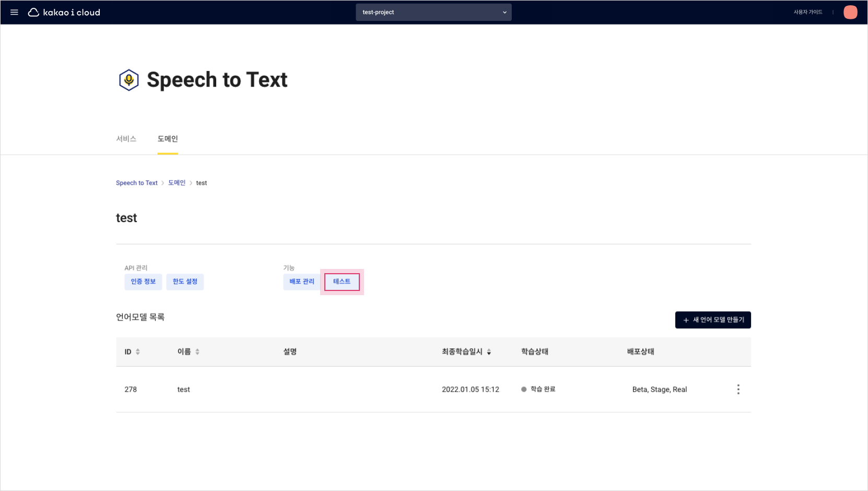This screenshot has width=868, height=491.
Task: Open 배포 관리 feature
Action: pos(302,282)
